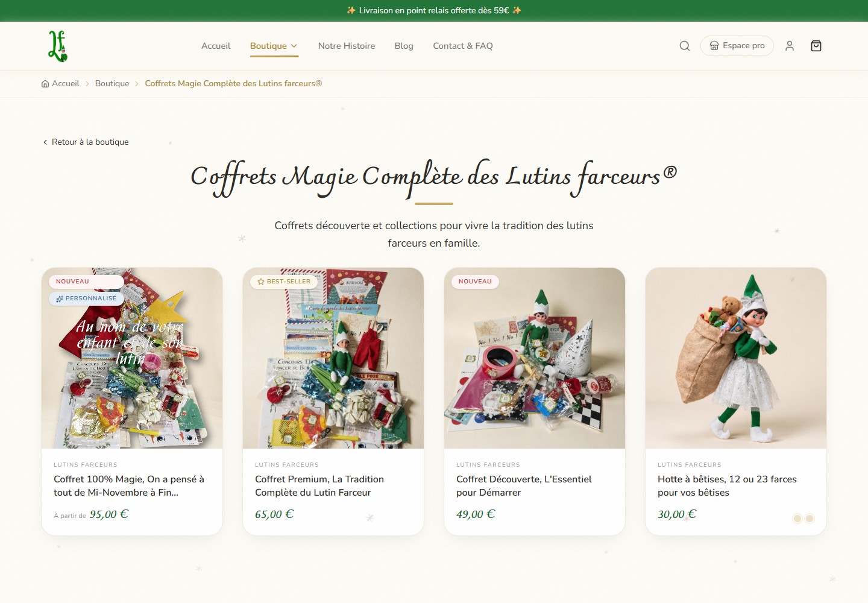
Task: Open the Coffret Découverte, L'Essentiel title
Action: click(x=524, y=486)
